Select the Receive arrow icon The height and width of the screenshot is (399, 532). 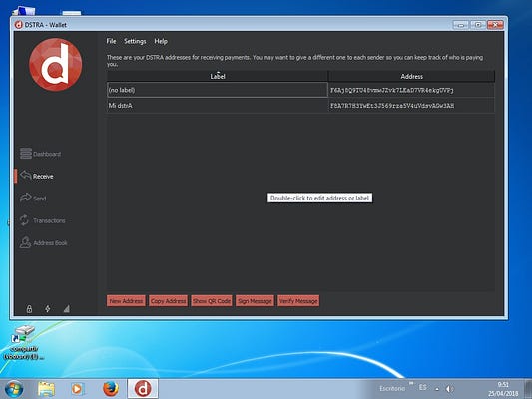point(25,176)
